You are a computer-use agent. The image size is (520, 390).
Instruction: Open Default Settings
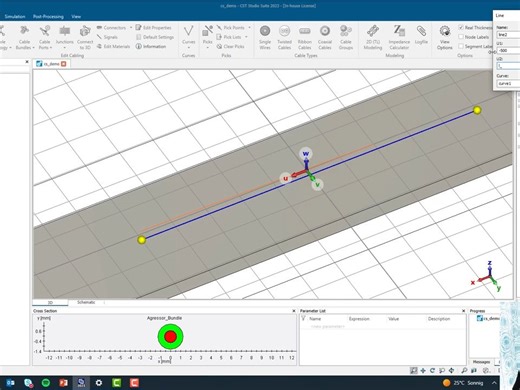tap(155, 37)
